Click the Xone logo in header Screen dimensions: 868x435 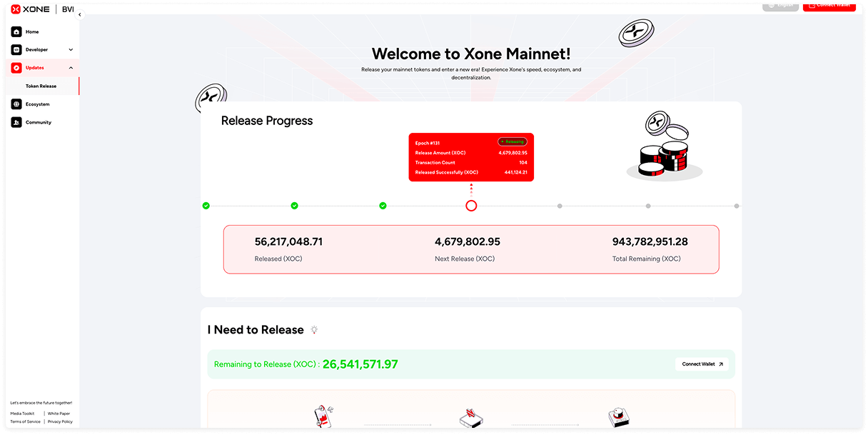click(x=31, y=9)
